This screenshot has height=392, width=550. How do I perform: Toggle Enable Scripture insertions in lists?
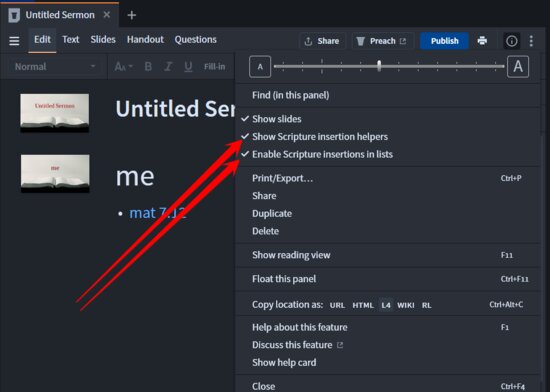[388, 154]
